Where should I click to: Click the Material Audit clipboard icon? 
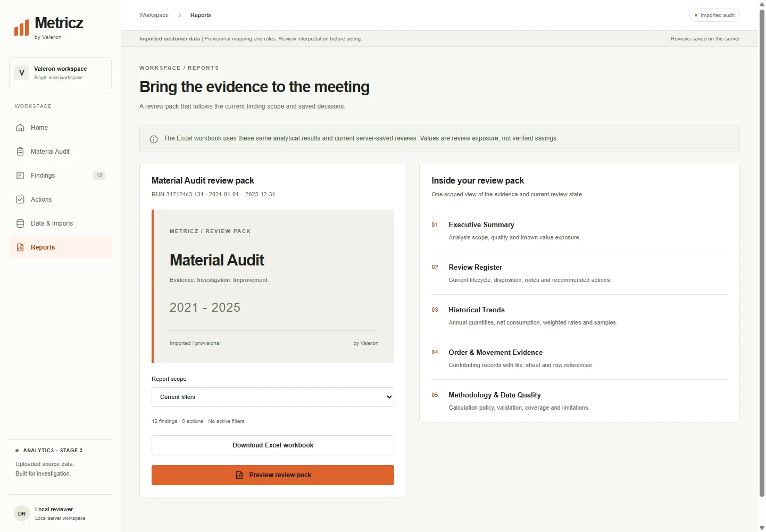pos(20,152)
